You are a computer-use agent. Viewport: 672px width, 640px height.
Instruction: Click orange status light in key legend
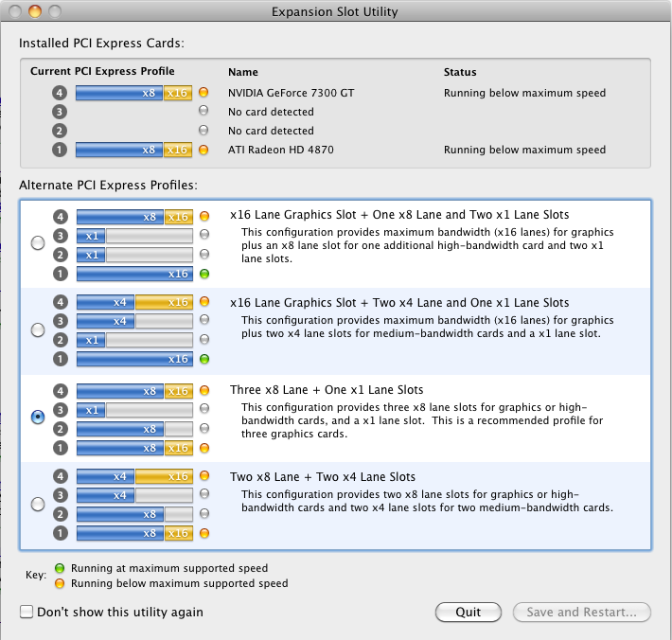(x=60, y=583)
